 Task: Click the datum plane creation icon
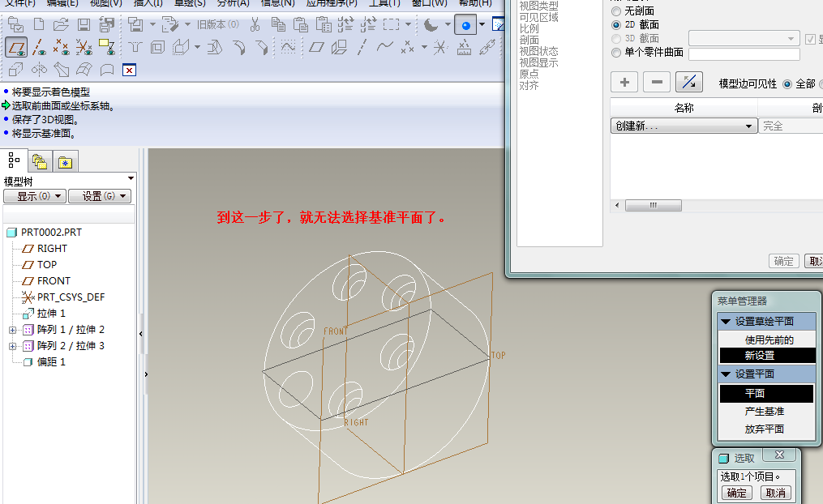pos(316,47)
